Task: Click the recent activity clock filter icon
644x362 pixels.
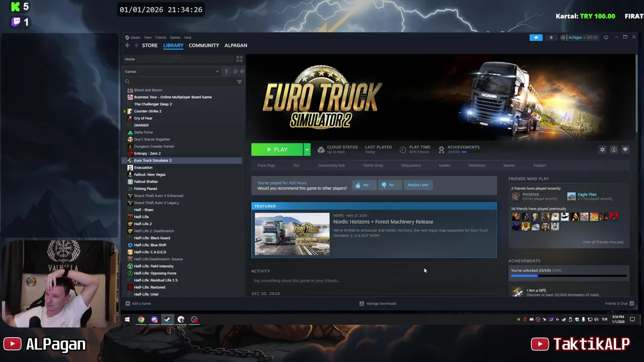Action: [235, 71]
